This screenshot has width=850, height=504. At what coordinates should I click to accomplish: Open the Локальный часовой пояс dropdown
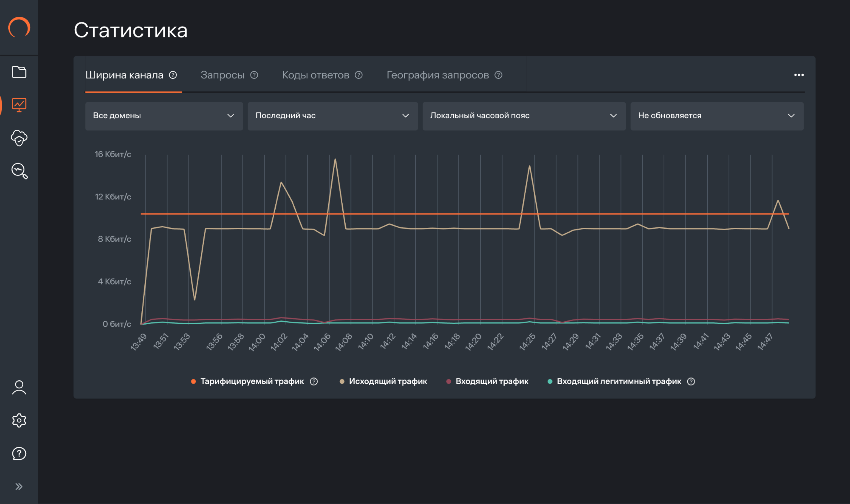point(524,116)
